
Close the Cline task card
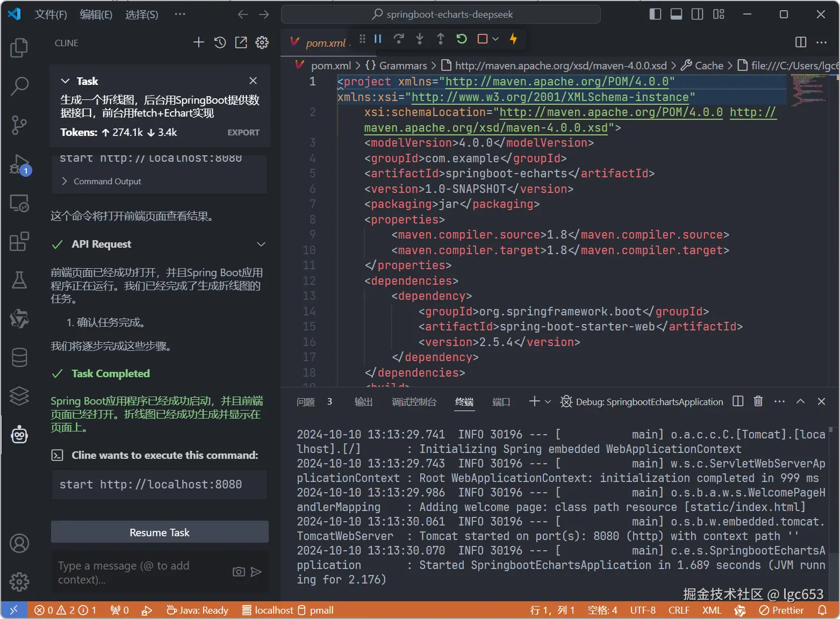(253, 81)
